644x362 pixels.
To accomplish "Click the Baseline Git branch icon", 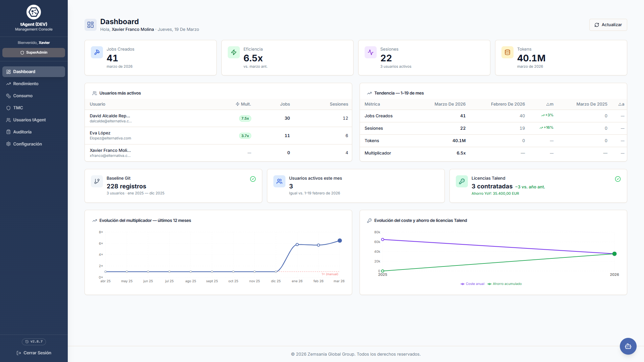I will click(97, 181).
